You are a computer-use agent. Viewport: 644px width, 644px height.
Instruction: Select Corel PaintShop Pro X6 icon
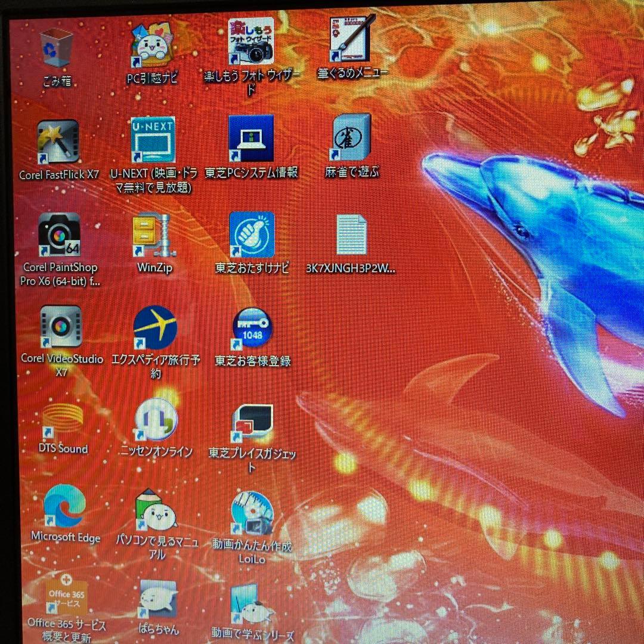coord(59,235)
